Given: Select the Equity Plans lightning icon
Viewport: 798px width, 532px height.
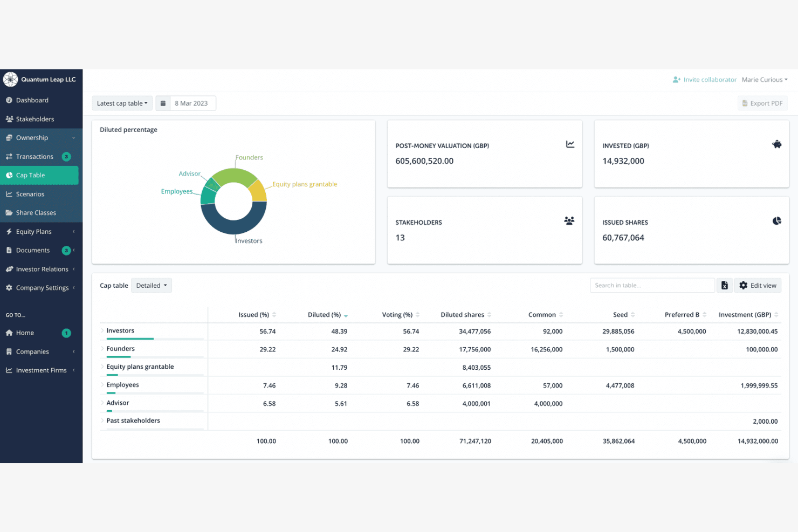Looking at the screenshot, I should point(9,231).
